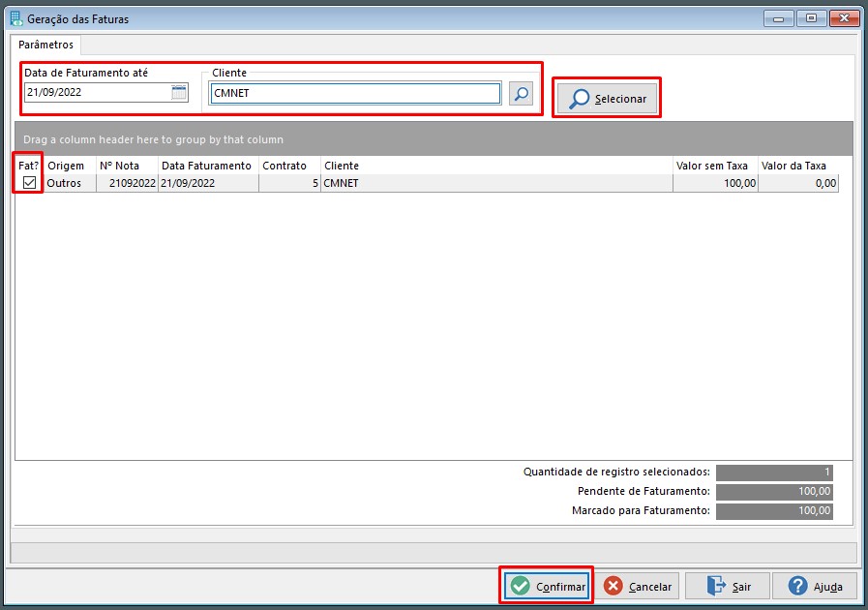Image resolution: width=868 pixels, height=610 pixels.
Task: Uncheck the Fat? checkbox for Outros row
Action: (29, 182)
